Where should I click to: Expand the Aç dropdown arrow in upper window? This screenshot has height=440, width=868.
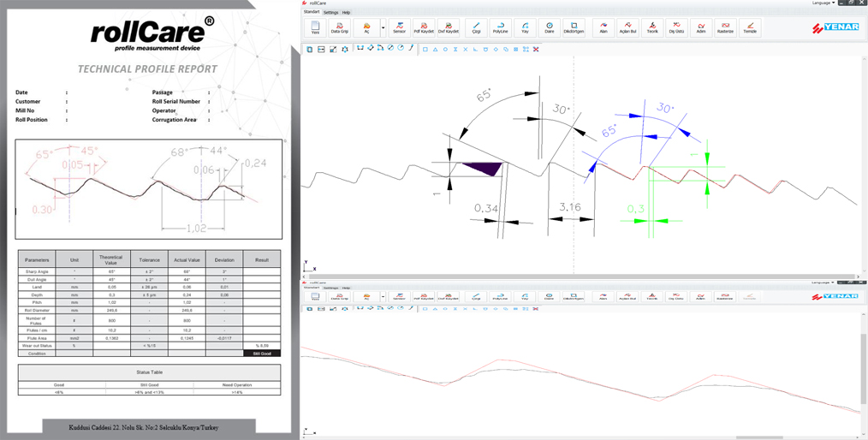click(x=383, y=27)
